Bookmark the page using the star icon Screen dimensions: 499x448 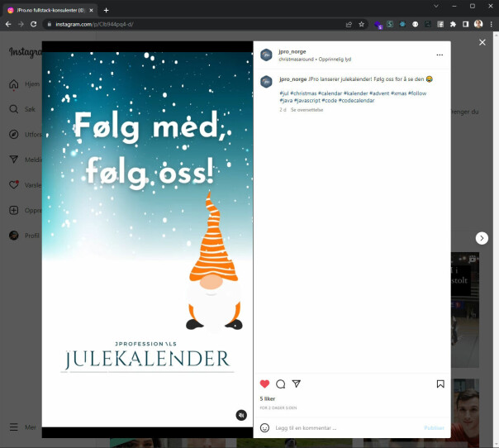click(361, 24)
